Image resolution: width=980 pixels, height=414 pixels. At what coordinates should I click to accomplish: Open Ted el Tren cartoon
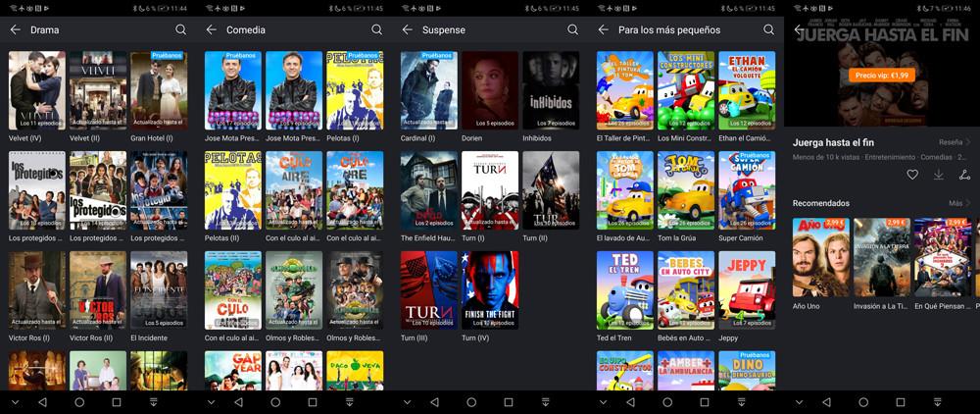[x=624, y=290]
